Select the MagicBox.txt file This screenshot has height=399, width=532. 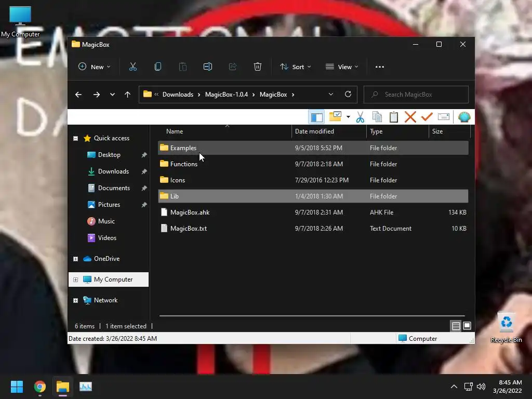pos(313,229)
